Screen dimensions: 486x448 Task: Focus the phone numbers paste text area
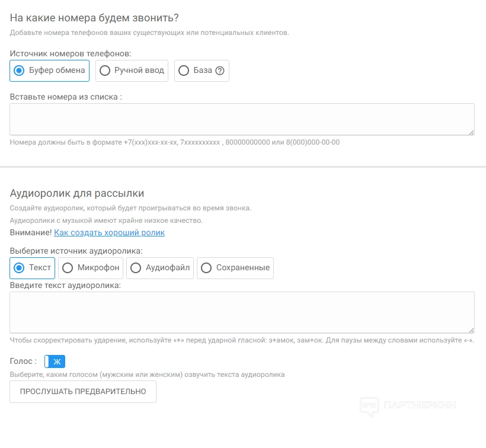pyautogui.click(x=242, y=119)
